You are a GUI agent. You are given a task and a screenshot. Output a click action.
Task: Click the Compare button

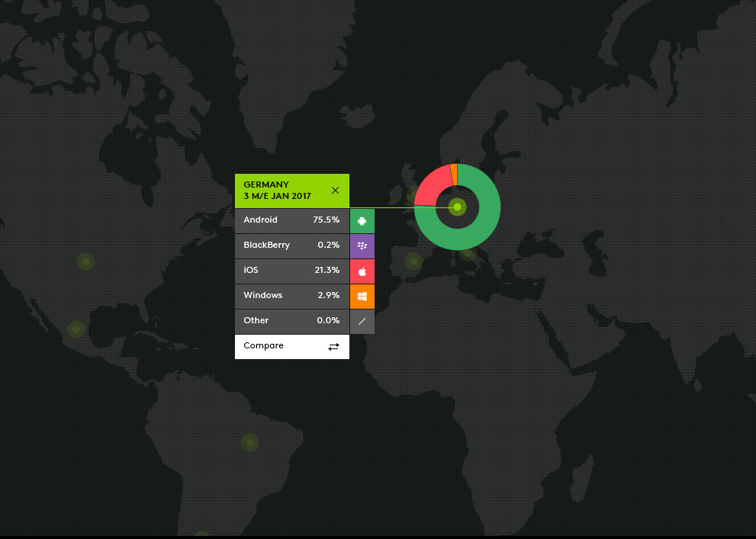click(x=291, y=346)
